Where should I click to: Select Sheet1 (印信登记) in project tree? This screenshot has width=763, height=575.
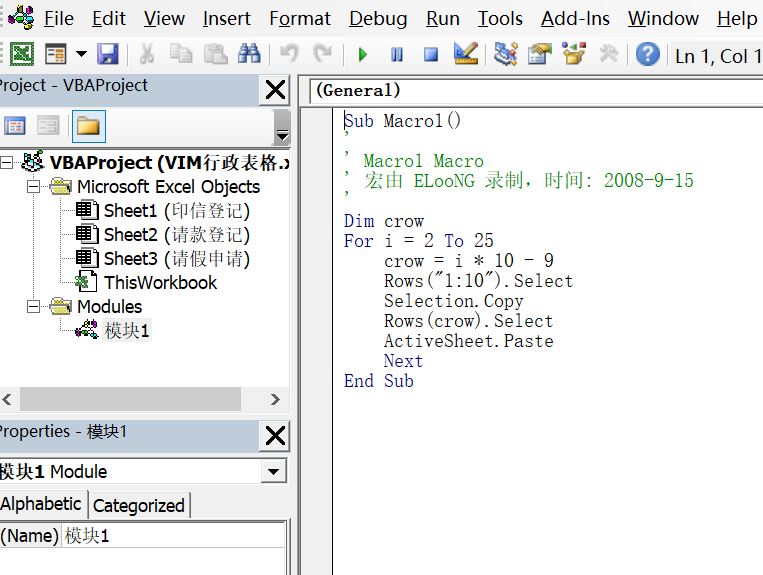point(177,211)
